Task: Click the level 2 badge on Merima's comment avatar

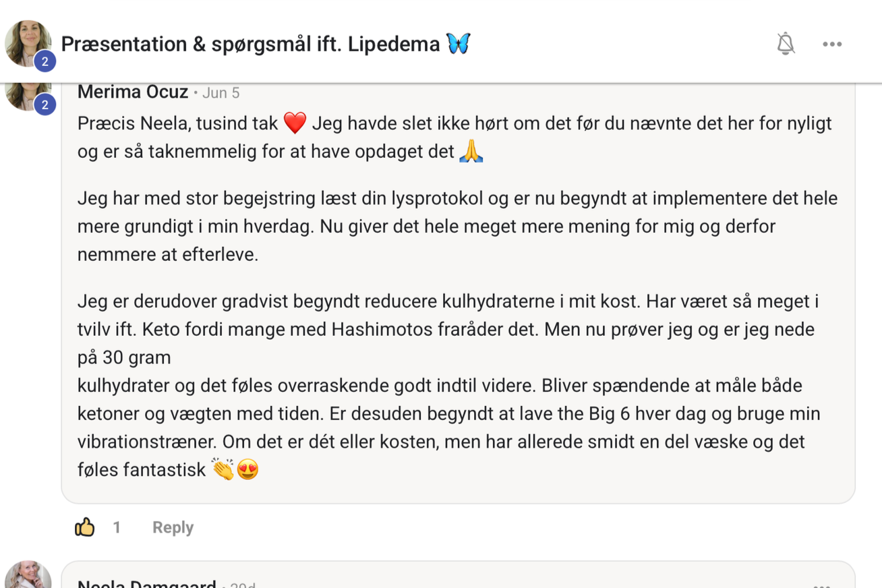Action: 45,105
